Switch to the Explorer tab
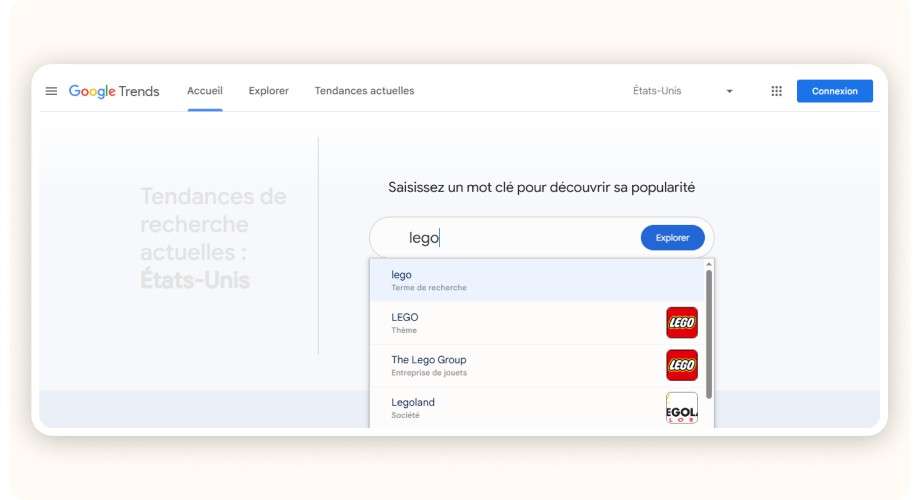Image resolution: width=920 pixels, height=500 pixels. (x=269, y=91)
